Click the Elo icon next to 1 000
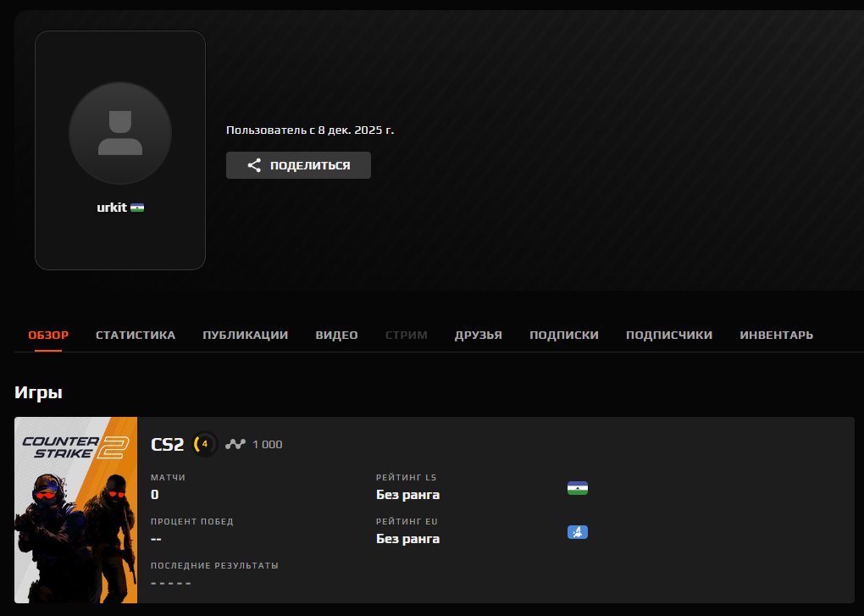Screen dimensions: 864x616 pyautogui.click(x=236, y=444)
